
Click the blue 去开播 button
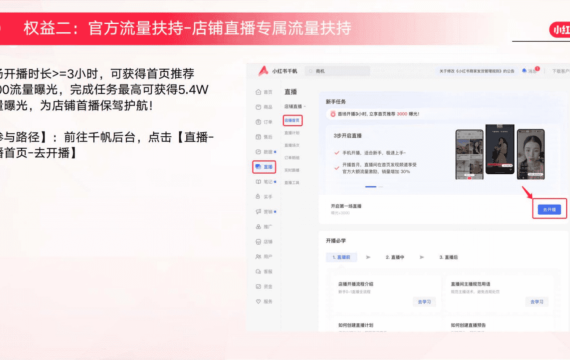click(549, 209)
